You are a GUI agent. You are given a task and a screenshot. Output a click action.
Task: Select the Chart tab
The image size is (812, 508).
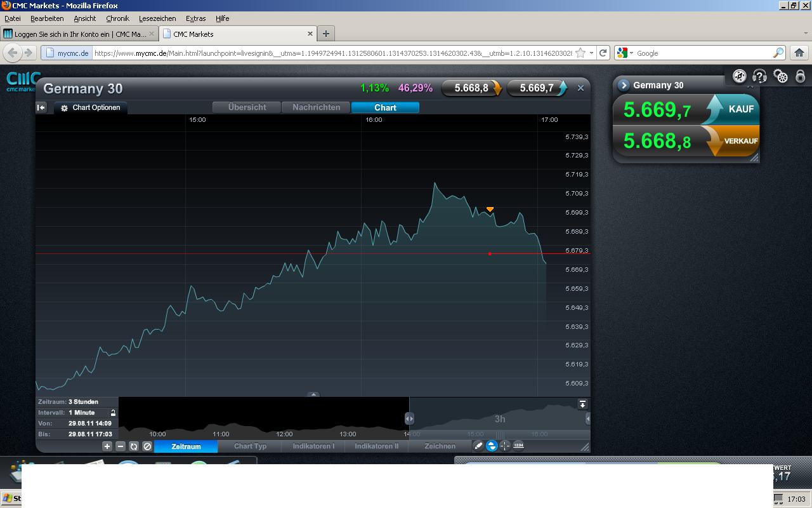[385, 107]
